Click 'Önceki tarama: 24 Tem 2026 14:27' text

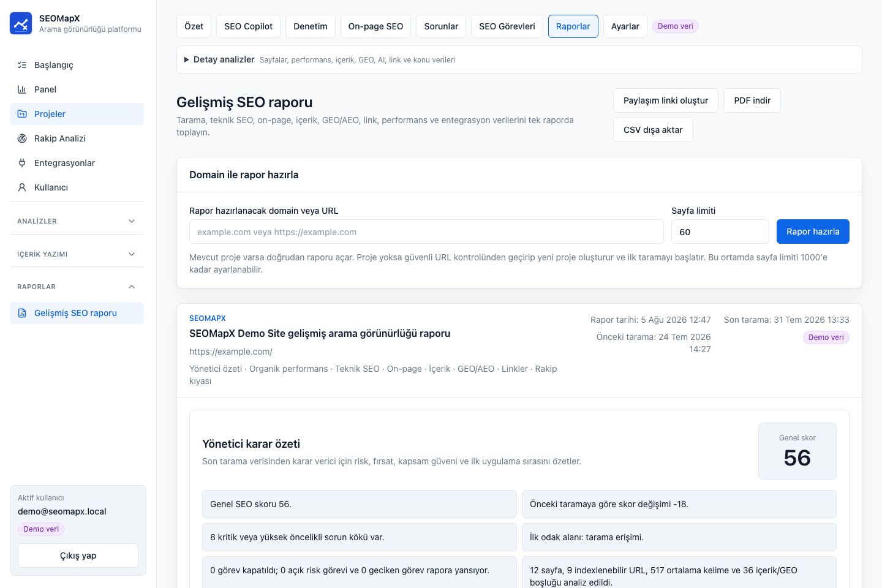click(654, 343)
